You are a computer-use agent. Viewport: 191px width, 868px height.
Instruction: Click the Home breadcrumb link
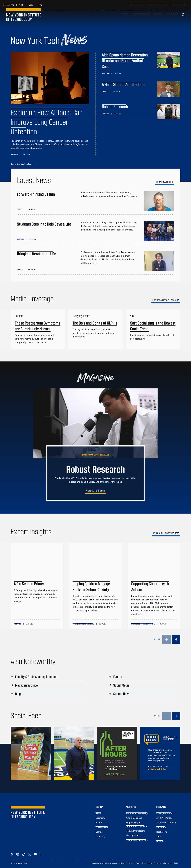13,164
